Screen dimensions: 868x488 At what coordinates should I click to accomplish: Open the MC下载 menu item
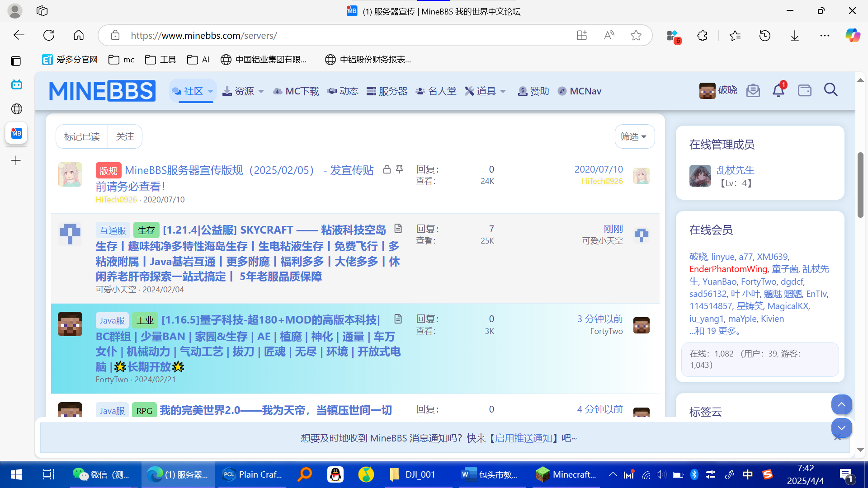[x=296, y=91]
